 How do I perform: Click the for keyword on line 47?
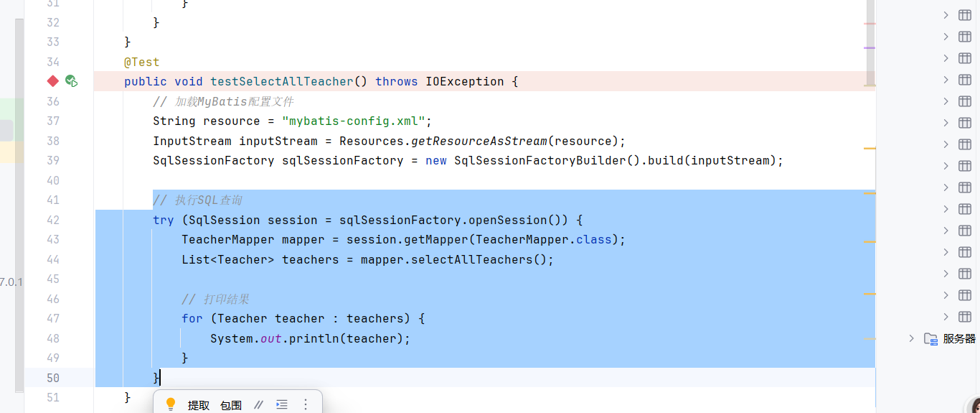coord(192,318)
